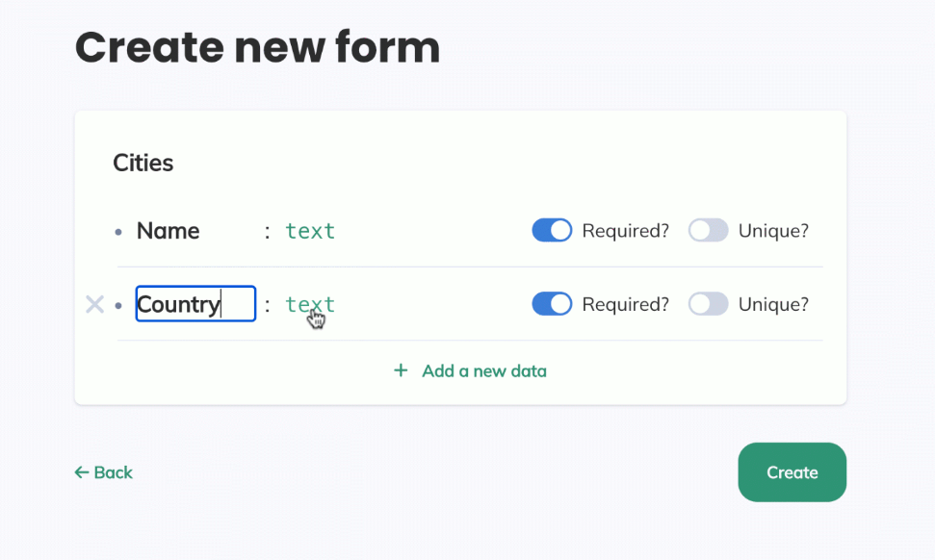Screen dimensions: 935x560
Task: Click the green Create button
Action: pos(792,472)
